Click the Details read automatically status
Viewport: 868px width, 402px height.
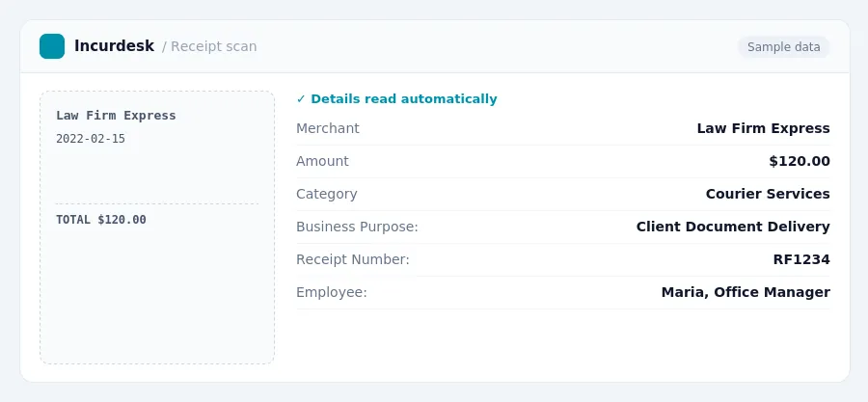(x=397, y=99)
